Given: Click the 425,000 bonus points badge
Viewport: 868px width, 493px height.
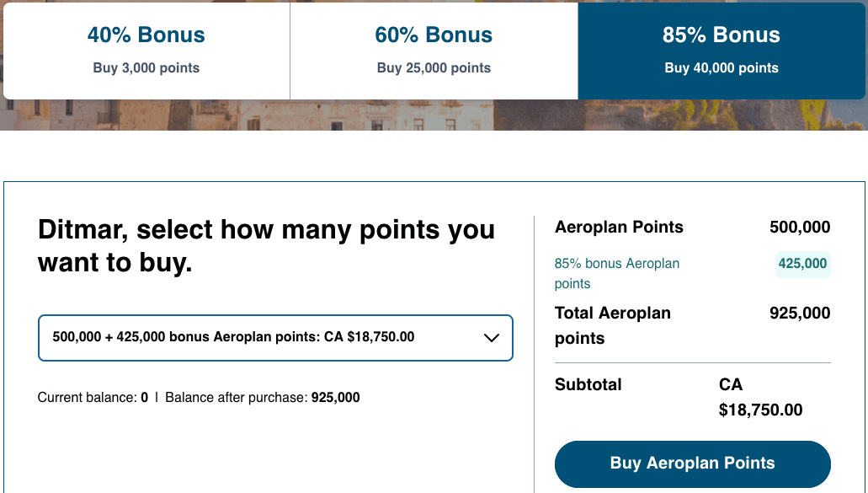Looking at the screenshot, I should (x=802, y=264).
